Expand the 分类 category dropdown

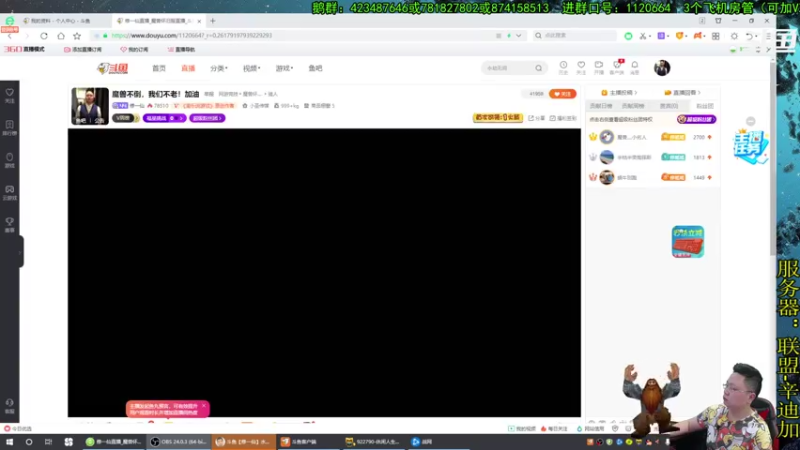pyautogui.click(x=219, y=68)
